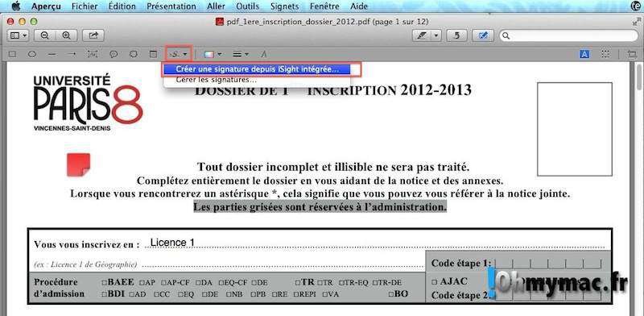Click the zoom out magnifier button
Image resolution: width=644 pixels, height=316 pixels.
(x=46, y=35)
